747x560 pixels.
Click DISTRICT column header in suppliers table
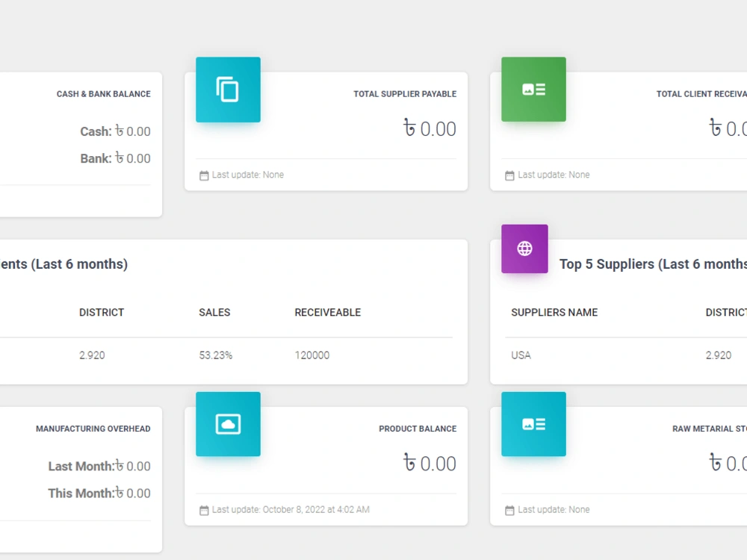click(x=726, y=312)
